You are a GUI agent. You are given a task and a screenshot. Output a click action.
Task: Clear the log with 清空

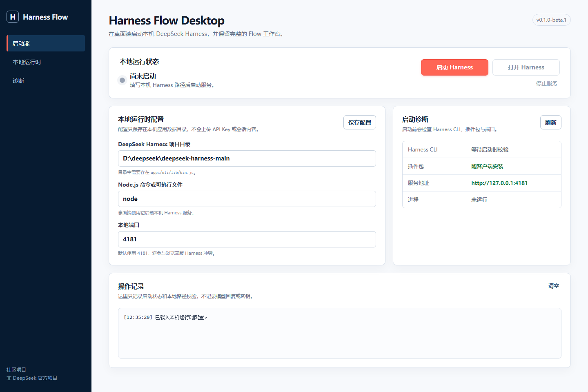pos(554,286)
